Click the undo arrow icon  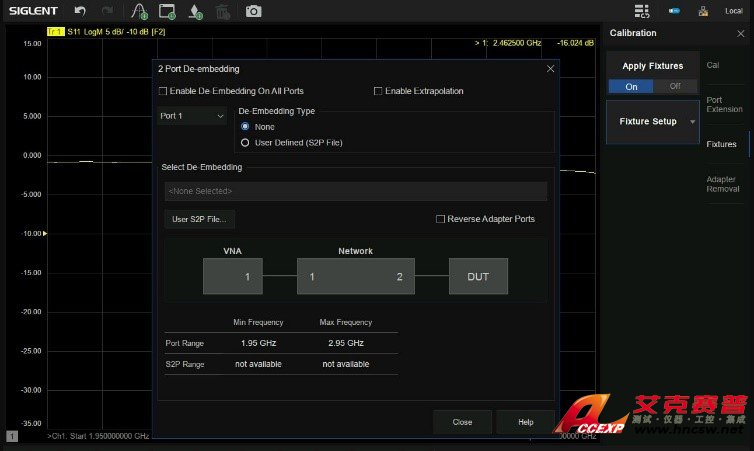point(80,11)
